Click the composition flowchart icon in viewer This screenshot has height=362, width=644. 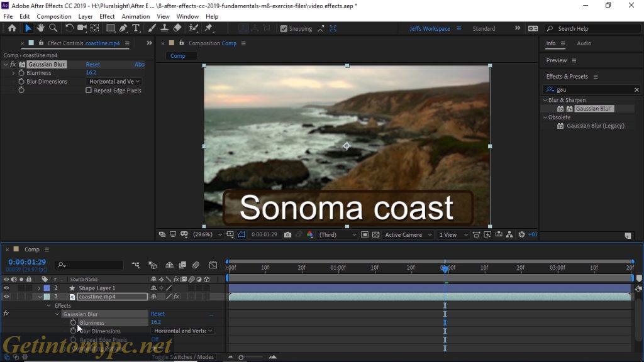509,235
